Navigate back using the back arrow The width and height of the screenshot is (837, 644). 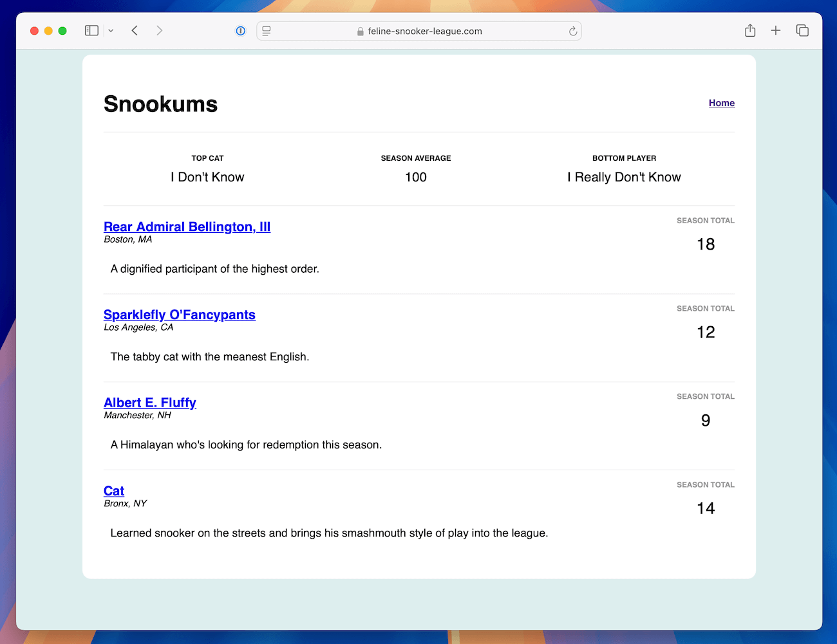pyautogui.click(x=135, y=30)
